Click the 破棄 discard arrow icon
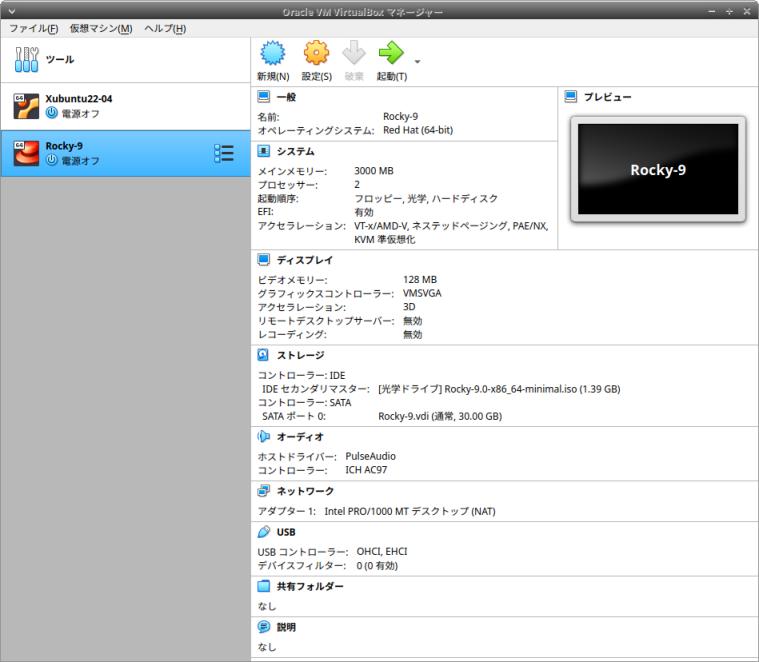Viewport: 759px width, 662px height. coord(354,53)
